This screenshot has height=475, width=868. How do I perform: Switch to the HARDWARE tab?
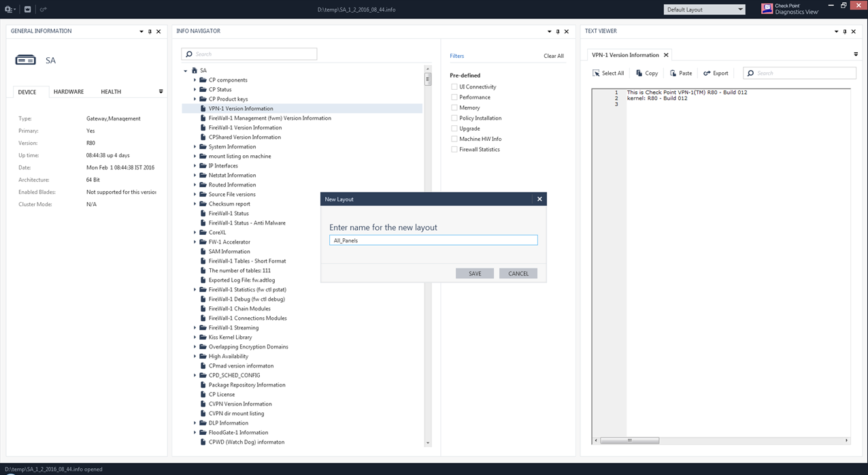(69, 92)
